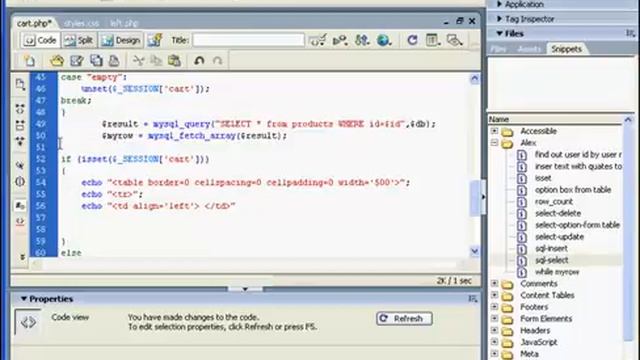The width and height of the screenshot is (640, 360).
Task: Open file management arrows icon
Action: (362, 40)
